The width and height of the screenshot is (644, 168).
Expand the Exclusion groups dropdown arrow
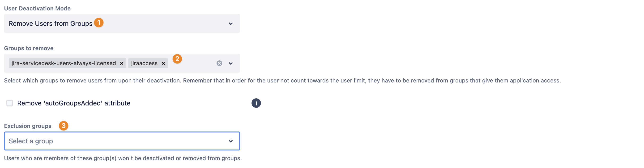pos(231,141)
